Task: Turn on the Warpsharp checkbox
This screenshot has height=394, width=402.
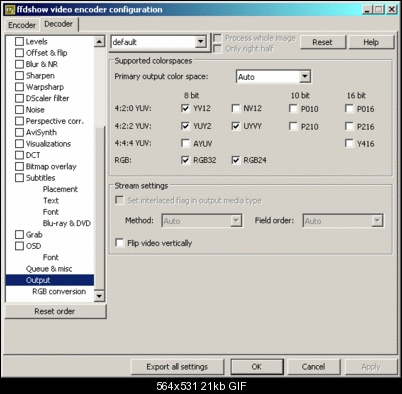Action: coord(19,87)
